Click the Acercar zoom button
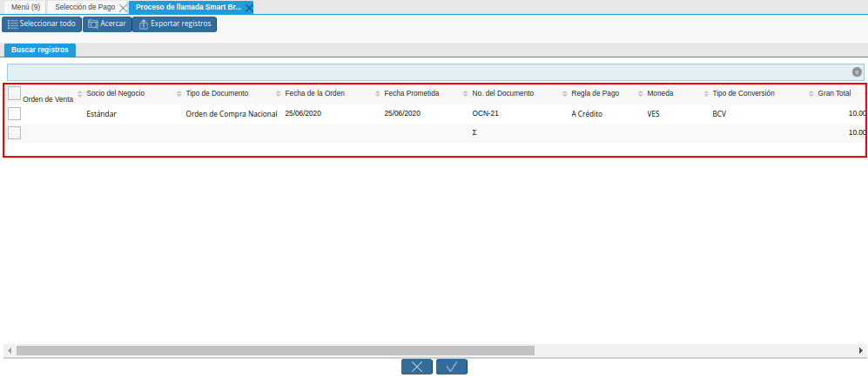868x378 pixels. [x=107, y=24]
